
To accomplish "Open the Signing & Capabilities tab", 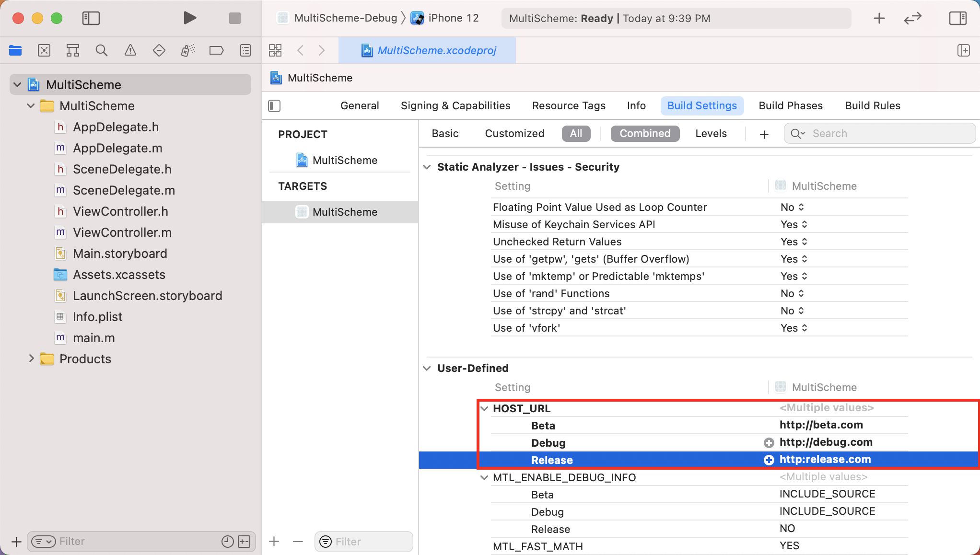I will pos(455,105).
